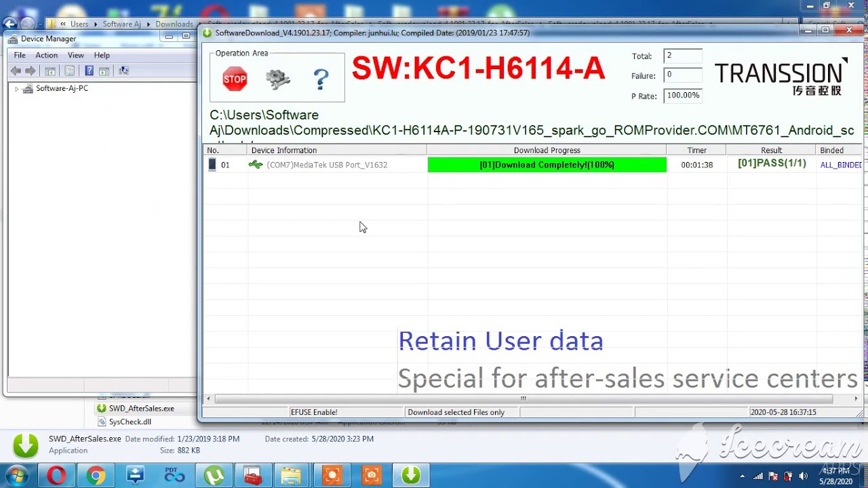The height and width of the screenshot is (488, 868).
Task: Click Show/Hide Action Pane icon in Device Manager
Action: point(104,70)
